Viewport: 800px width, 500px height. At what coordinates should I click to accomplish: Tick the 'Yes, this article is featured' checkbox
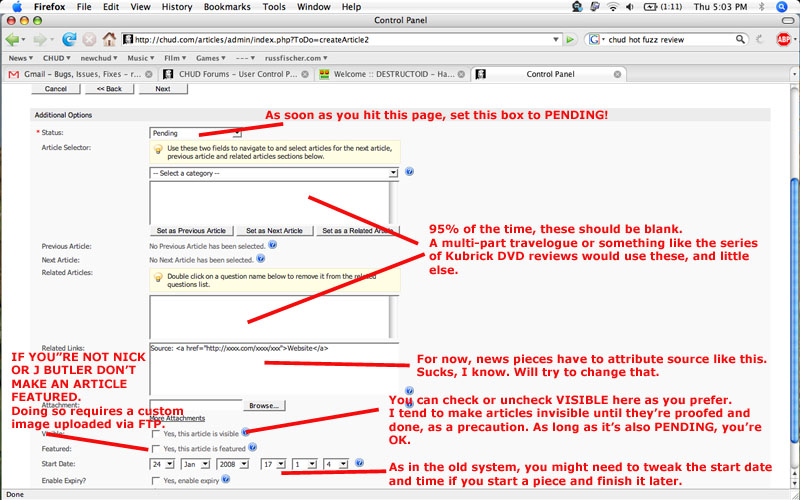(x=155, y=449)
